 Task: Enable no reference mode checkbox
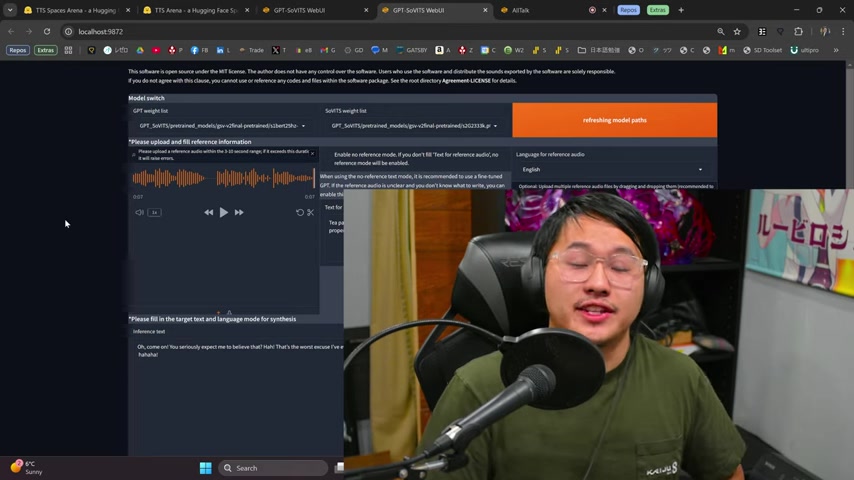[x=328, y=155]
